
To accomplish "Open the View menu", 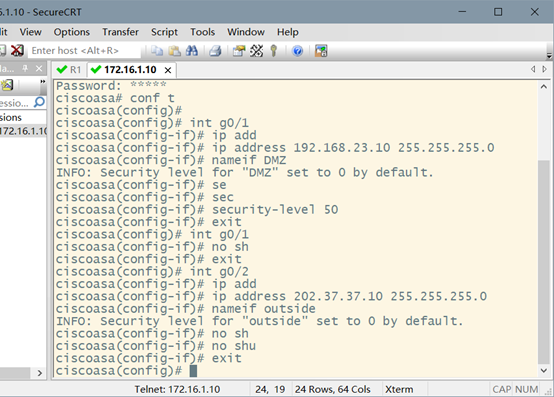I will pyautogui.click(x=30, y=32).
